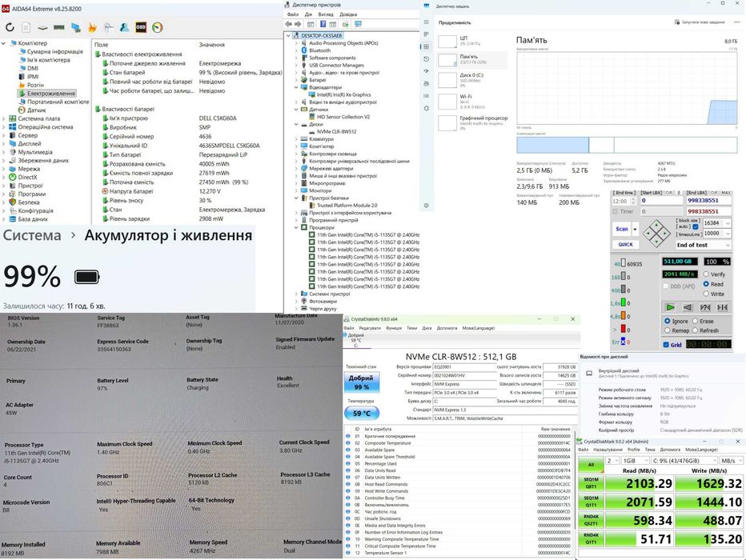
Task: Open the block size 16384 dropdown
Action: point(727,223)
